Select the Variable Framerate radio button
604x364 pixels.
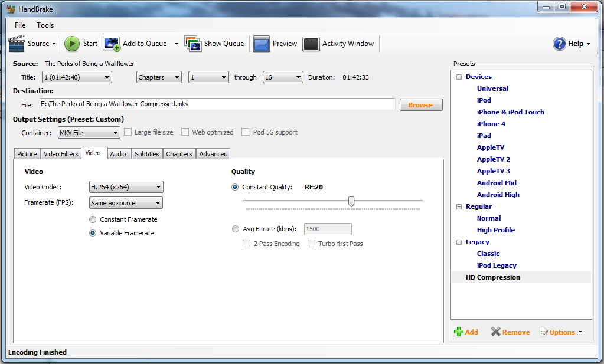pyautogui.click(x=93, y=233)
